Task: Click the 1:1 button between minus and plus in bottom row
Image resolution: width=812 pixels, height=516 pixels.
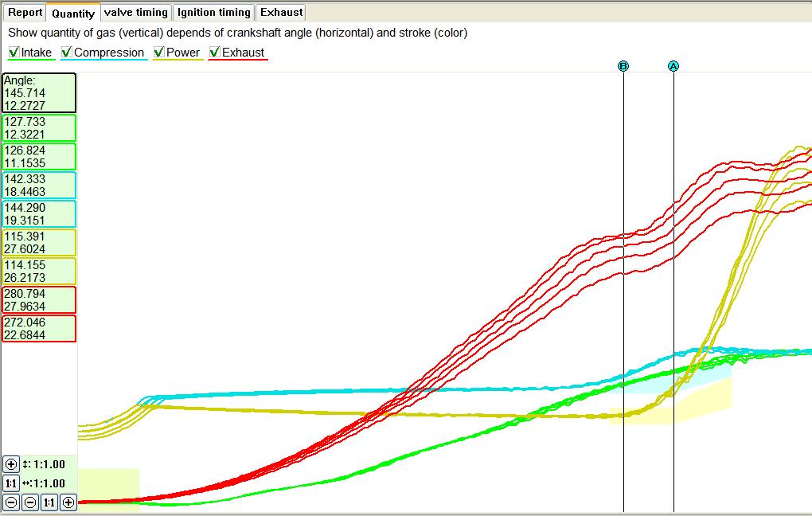Action: (49, 502)
